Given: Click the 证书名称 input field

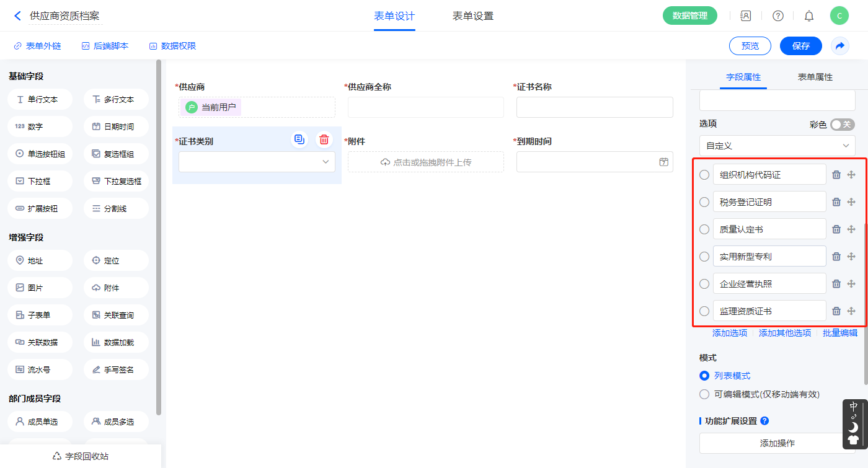Looking at the screenshot, I should tap(594, 107).
